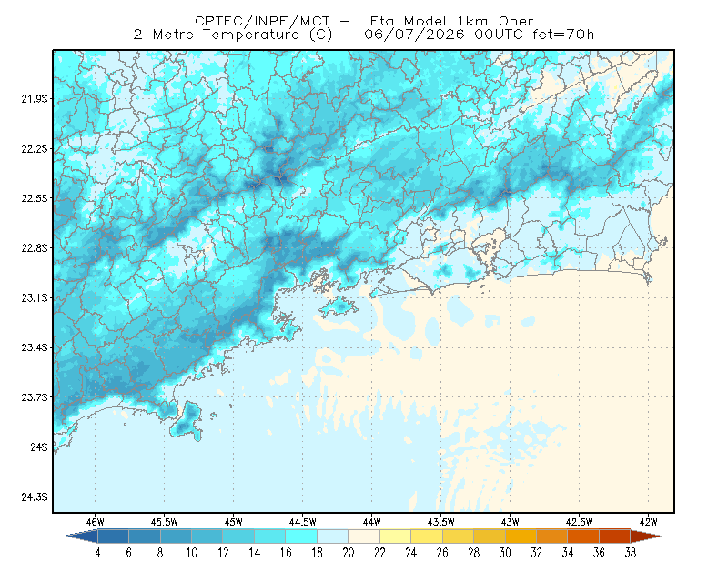Click the 12–14 legend color swatch

238,536
